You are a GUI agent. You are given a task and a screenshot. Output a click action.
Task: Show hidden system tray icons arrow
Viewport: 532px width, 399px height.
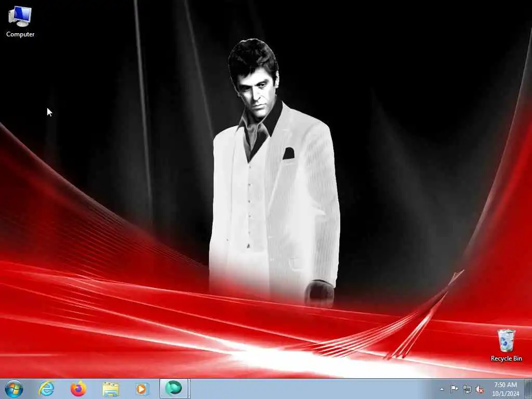click(x=442, y=389)
